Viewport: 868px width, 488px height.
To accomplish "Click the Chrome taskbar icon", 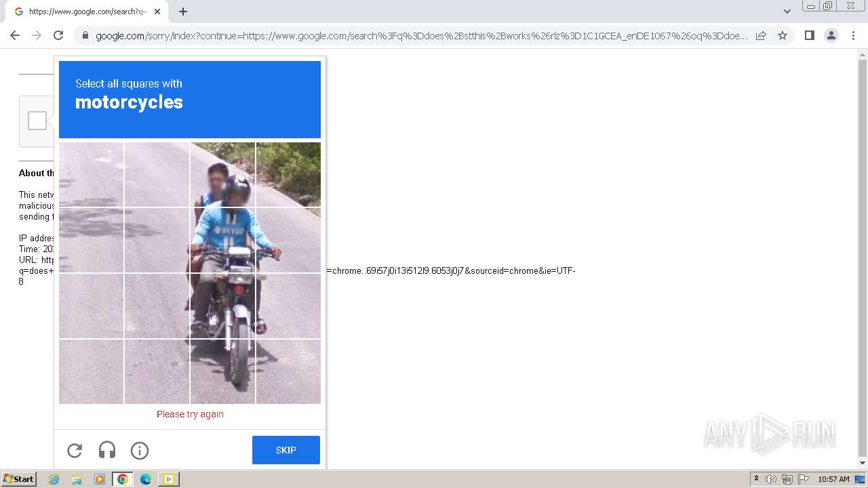I will click(x=122, y=479).
